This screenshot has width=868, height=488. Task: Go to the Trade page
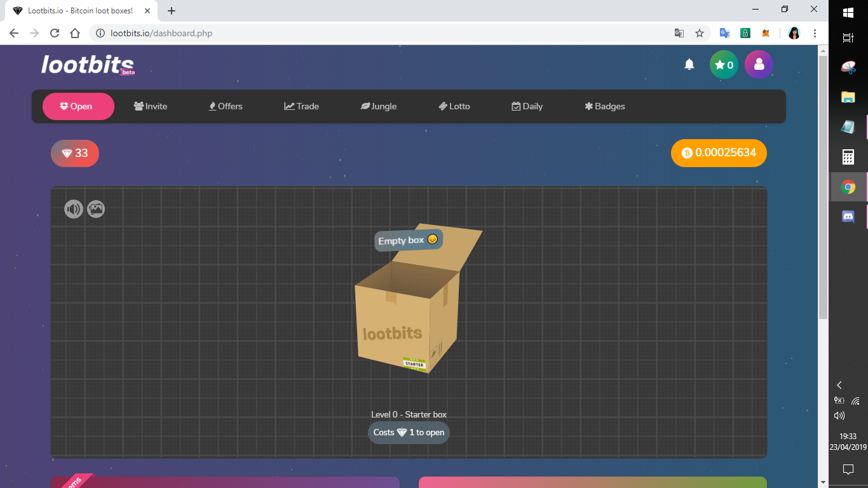click(301, 106)
